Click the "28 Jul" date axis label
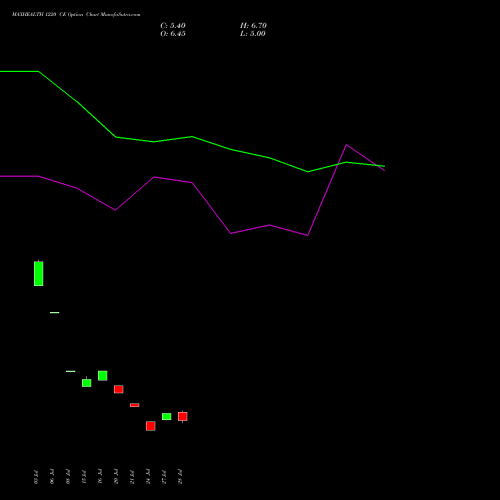 tap(180, 477)
